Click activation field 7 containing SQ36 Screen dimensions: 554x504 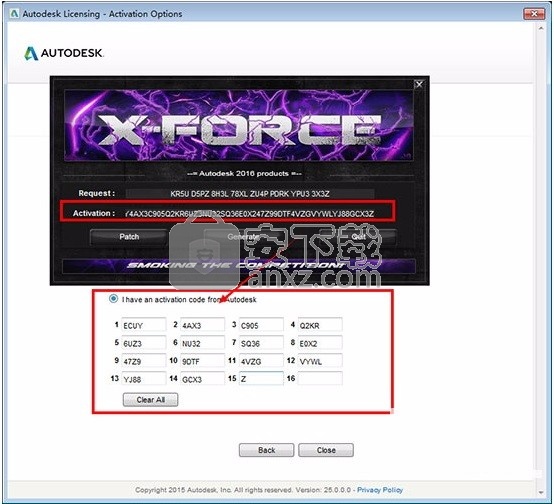(x=261, y=343)
